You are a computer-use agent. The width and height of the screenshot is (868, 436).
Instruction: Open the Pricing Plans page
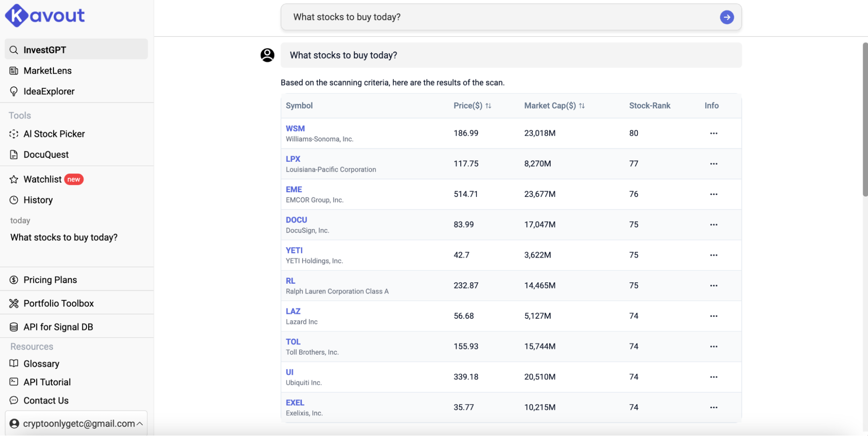tap(50, 280)
